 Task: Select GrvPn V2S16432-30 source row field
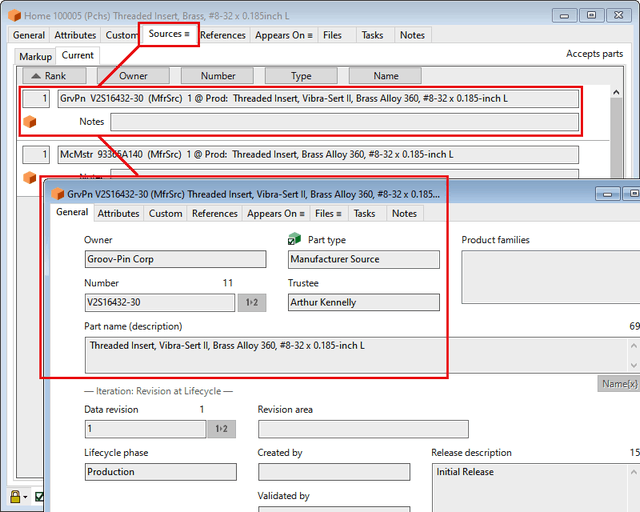(x=318, y=99)
